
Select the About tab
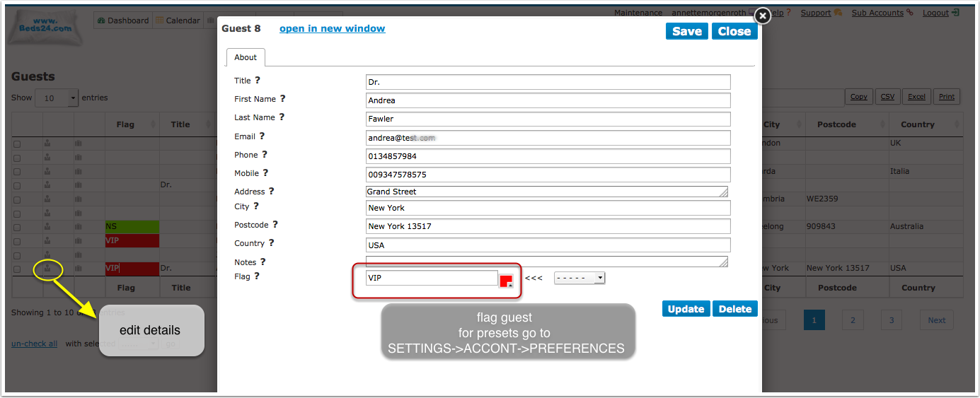pyautogui.click(x=246, y=57)
